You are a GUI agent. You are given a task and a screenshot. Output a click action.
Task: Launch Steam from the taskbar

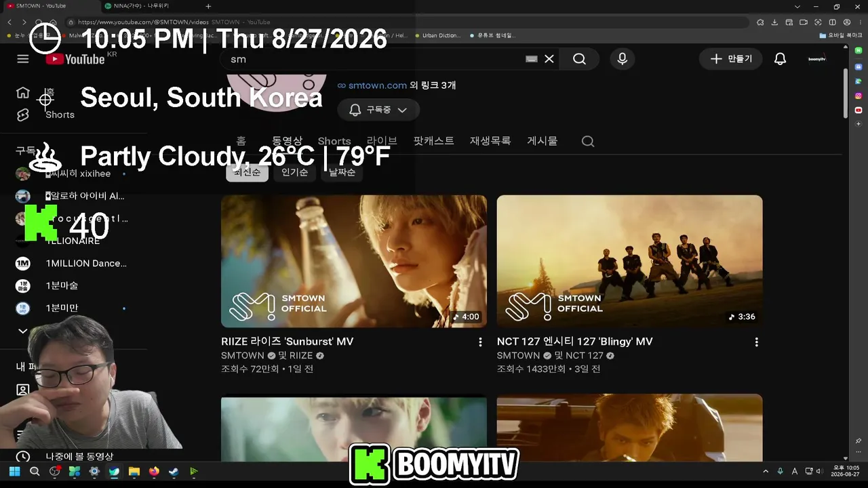point(174,472)
